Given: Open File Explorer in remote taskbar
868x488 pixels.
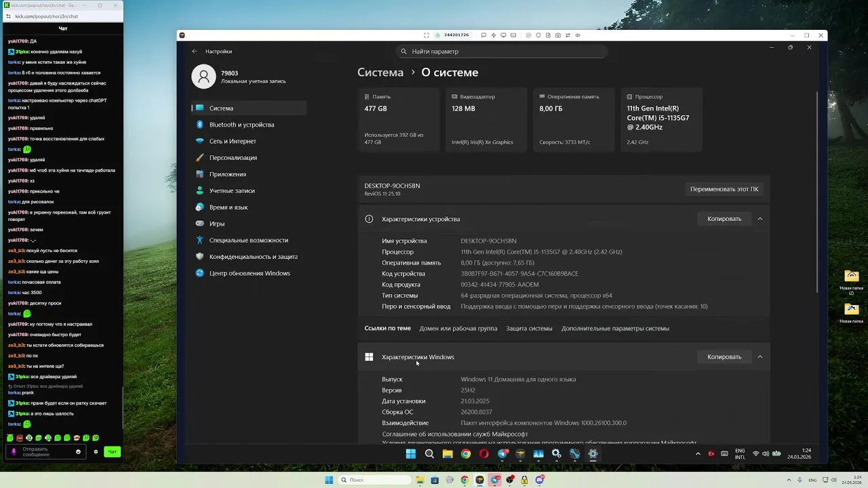Looking at the screenshot, I should [448, 454].
